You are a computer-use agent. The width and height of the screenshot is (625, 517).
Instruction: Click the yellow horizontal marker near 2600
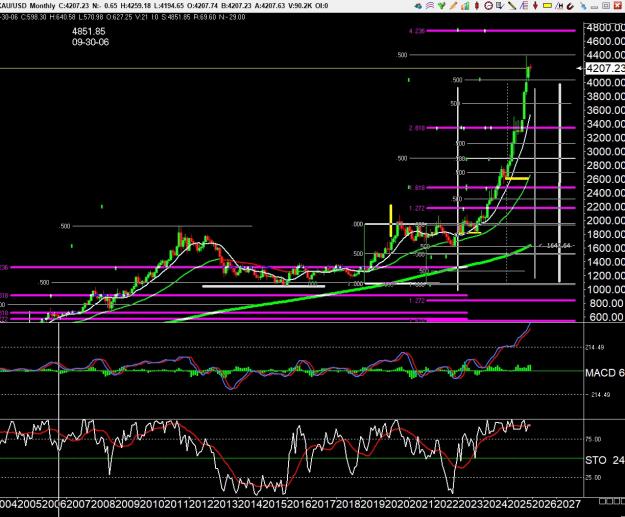pos(517,179)
